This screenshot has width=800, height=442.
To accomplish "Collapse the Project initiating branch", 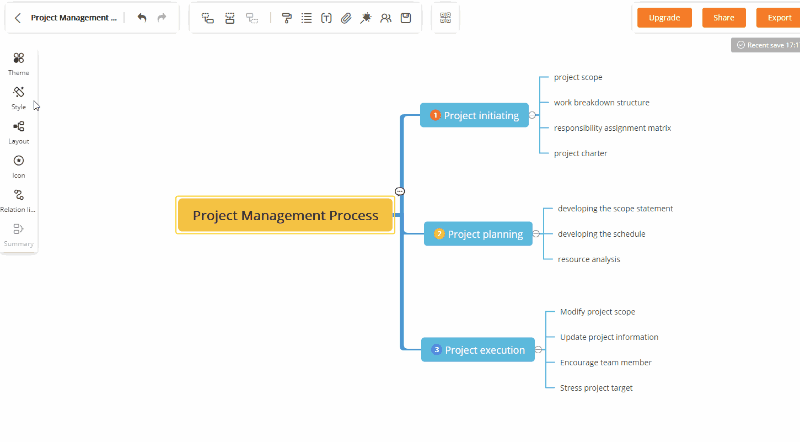I will pyautogui.click(x=533, y=116).
